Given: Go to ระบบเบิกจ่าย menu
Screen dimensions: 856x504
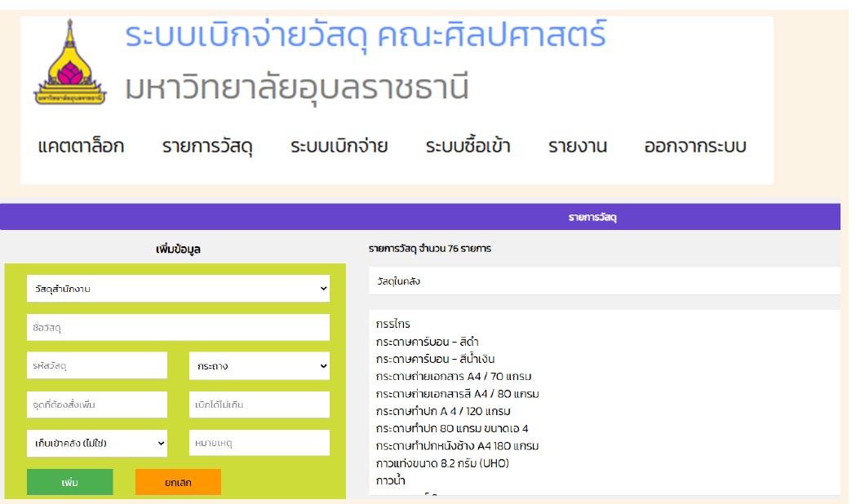Looking at the screenshot, I should coord(339,147).
